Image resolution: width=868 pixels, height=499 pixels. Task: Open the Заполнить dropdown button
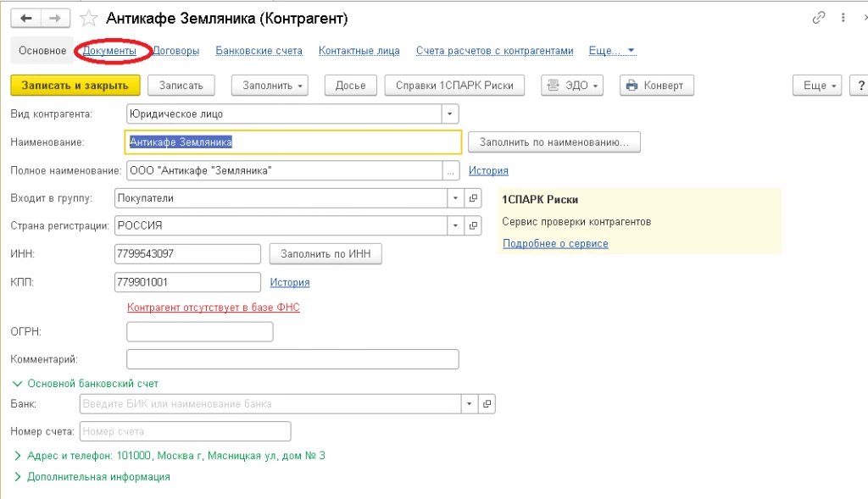pos(270,86)
